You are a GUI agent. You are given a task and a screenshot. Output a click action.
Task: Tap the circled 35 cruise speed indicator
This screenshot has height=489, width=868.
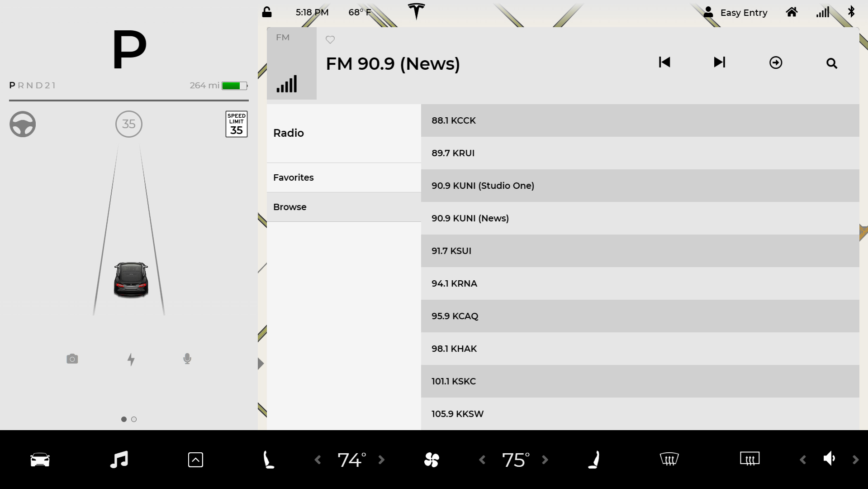tap(129, 124)
